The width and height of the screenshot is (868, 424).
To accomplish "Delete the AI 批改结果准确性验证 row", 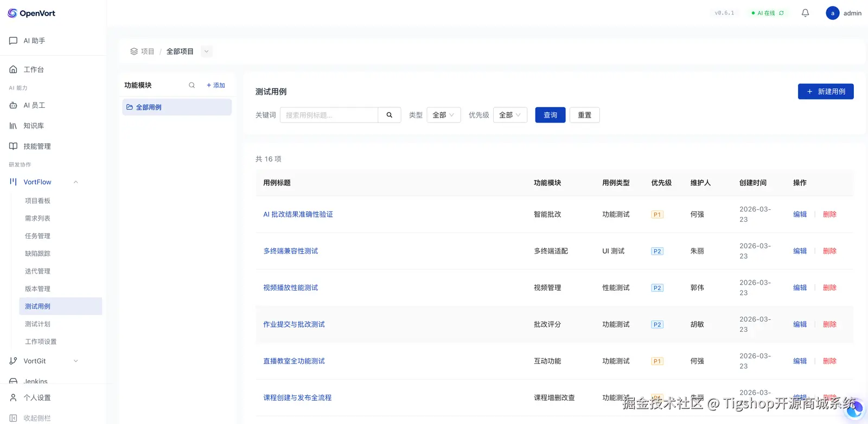I will coord(829,215).
